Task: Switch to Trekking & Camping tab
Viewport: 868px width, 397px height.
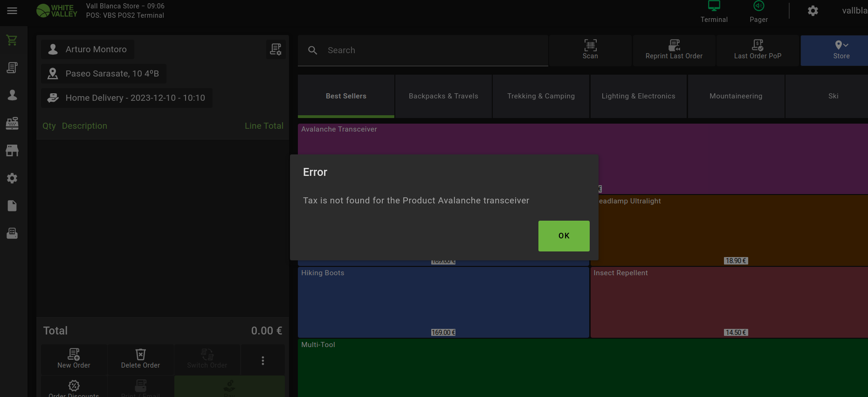Action: pyautogui.click(x=541, y=96)
